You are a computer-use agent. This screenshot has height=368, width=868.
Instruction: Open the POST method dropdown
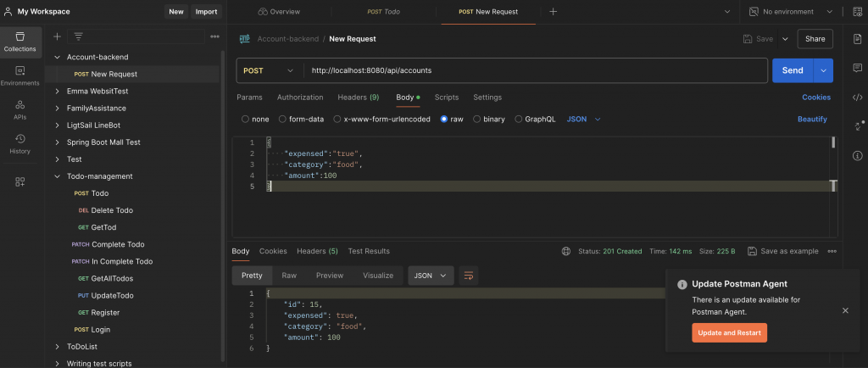point(269,70)
